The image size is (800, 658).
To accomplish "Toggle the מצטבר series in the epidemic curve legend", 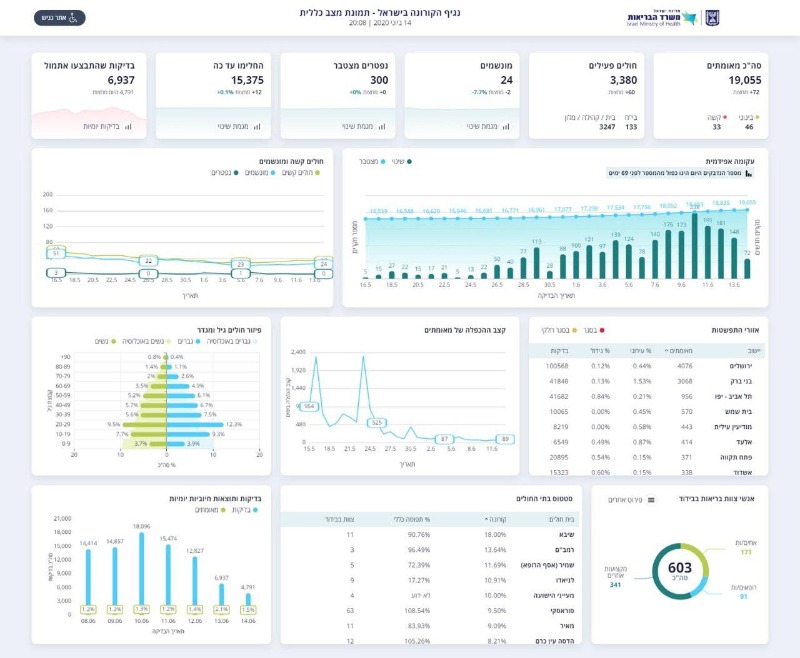I will 372,162.
